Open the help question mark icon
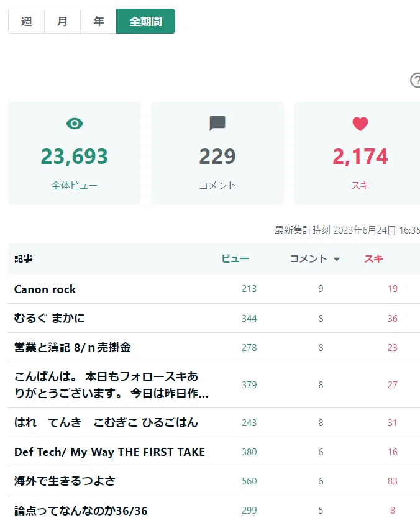This screenshot has width=420, height=523. (415, 80)
